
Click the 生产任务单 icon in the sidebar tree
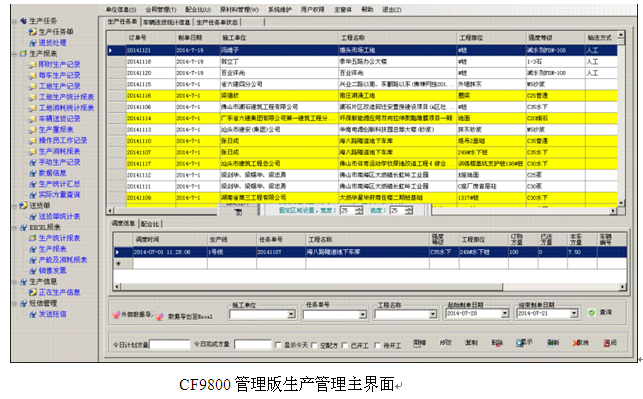(33, 32)
